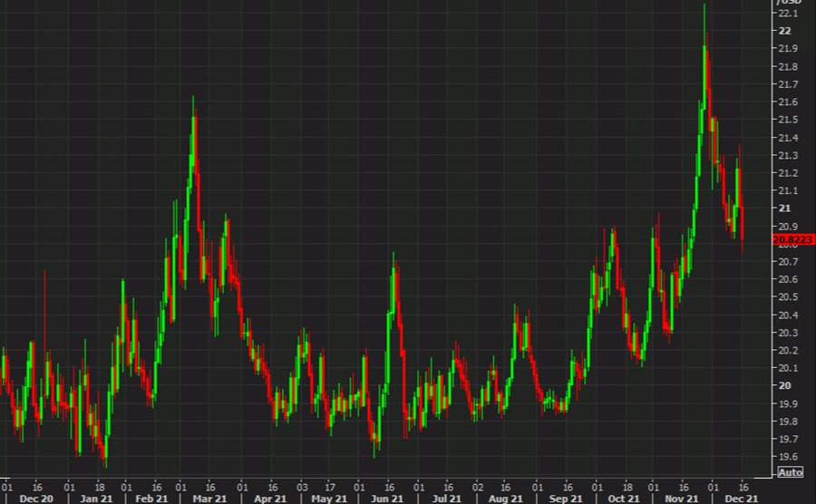Click the bold 21 price axis label
The height and width of the screenshot is (504, 816).
[x=785, y=208]
